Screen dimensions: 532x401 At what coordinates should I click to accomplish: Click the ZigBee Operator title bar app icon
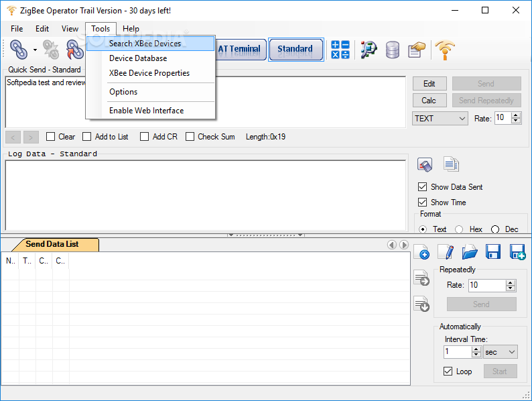click(11, 11)
